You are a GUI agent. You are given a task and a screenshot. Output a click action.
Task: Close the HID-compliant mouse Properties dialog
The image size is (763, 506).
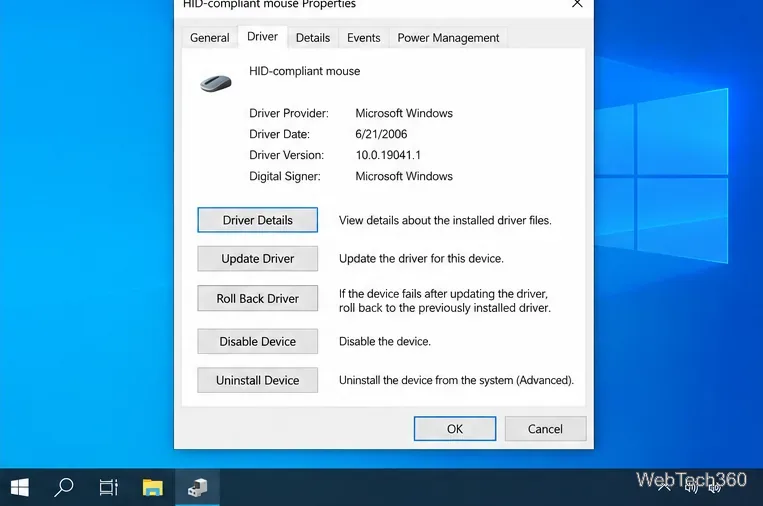577,4
